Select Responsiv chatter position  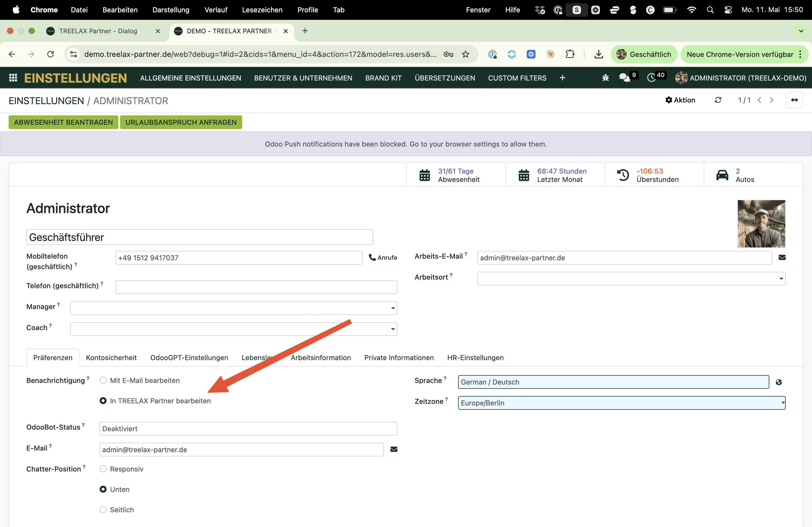[x=103, y=469]
